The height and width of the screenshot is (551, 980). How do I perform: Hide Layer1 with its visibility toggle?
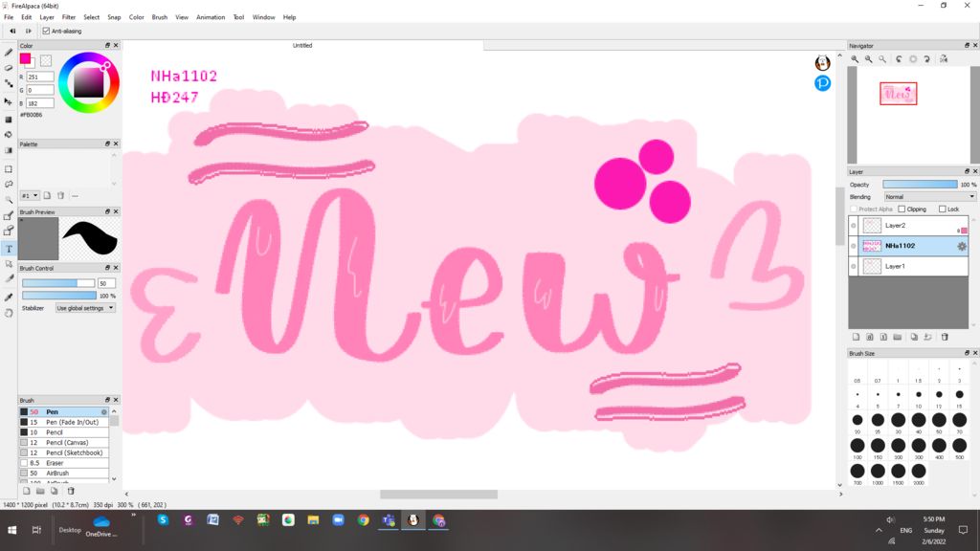pos(854,266)
